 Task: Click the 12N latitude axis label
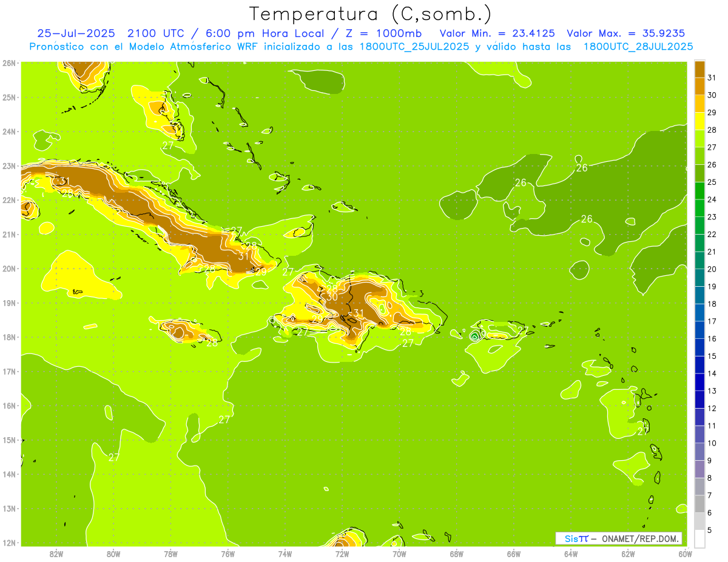click(9, 543)
